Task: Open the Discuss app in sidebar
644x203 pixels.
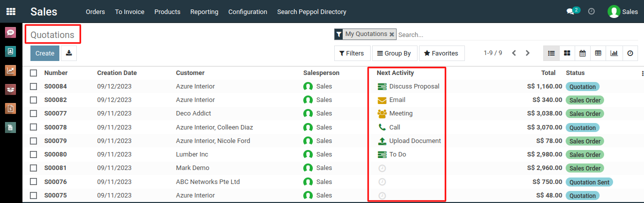Action: point(10,32)
